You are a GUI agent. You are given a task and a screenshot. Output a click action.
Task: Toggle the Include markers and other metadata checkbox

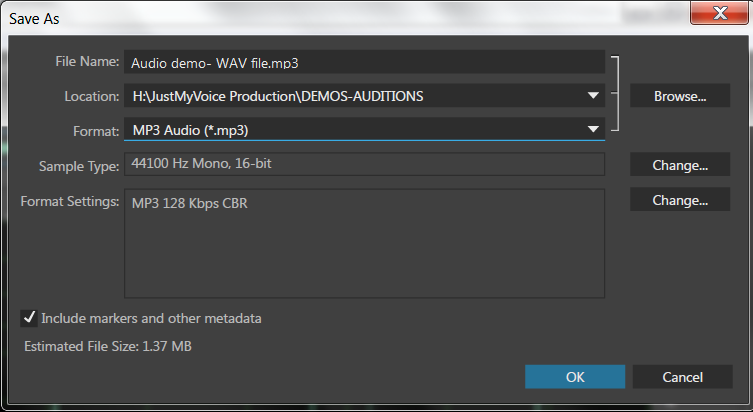pos(29,318)
